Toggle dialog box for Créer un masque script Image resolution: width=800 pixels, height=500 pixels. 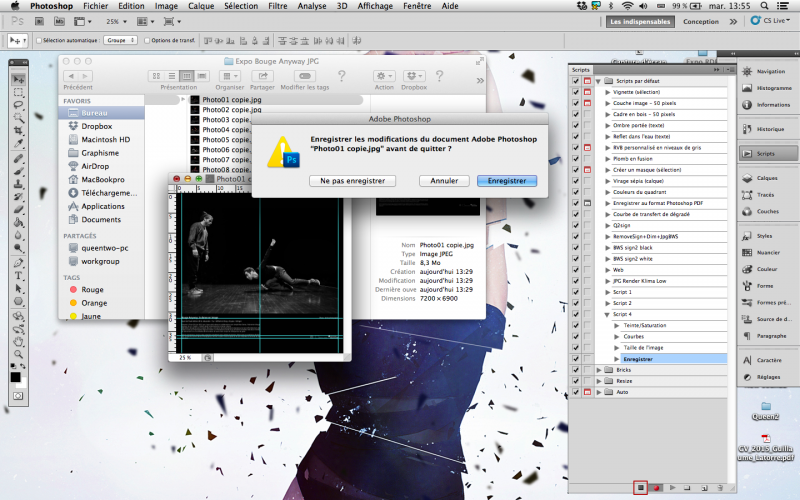587,170
